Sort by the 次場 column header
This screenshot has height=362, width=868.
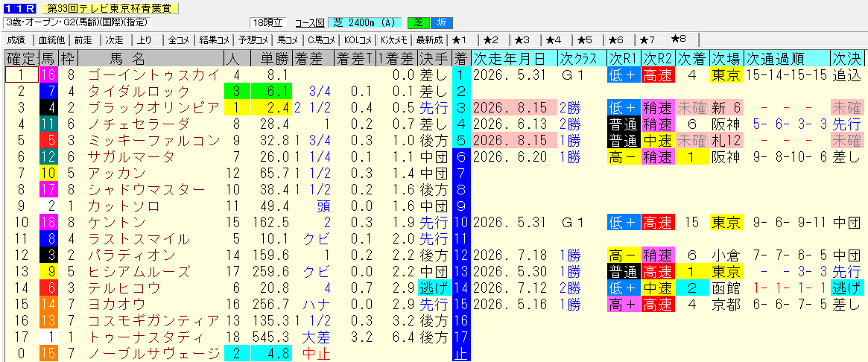pyautogui.click(x=726, y=58)
